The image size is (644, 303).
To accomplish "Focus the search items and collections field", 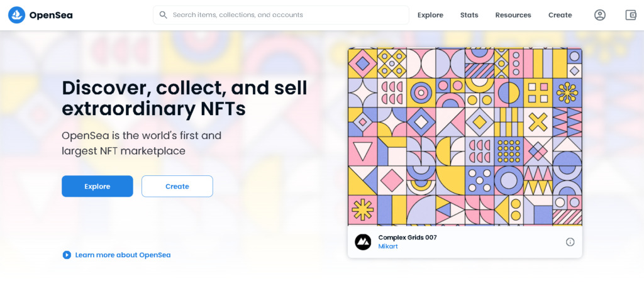I will tap(281, 15).
